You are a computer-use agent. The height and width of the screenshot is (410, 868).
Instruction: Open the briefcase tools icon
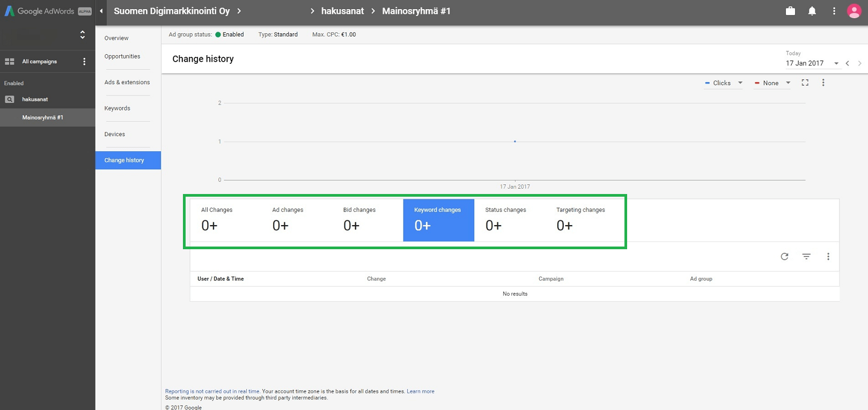click(x=790, y=11)
